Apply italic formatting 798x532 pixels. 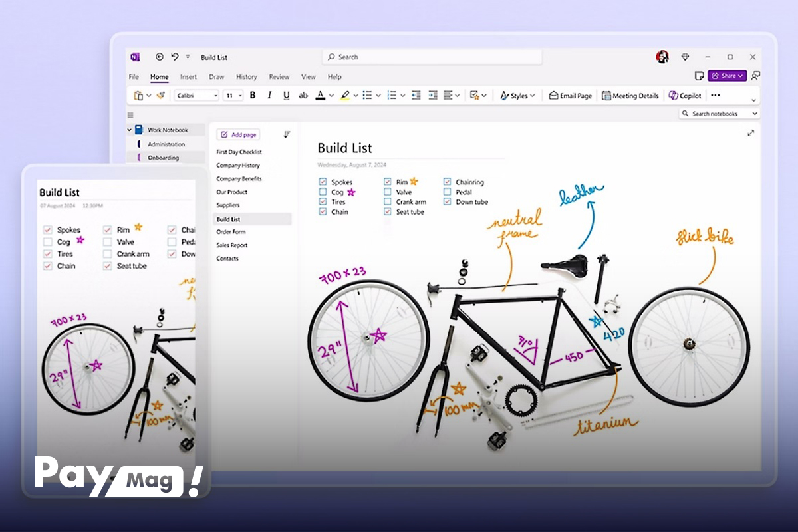pos(269,96)
